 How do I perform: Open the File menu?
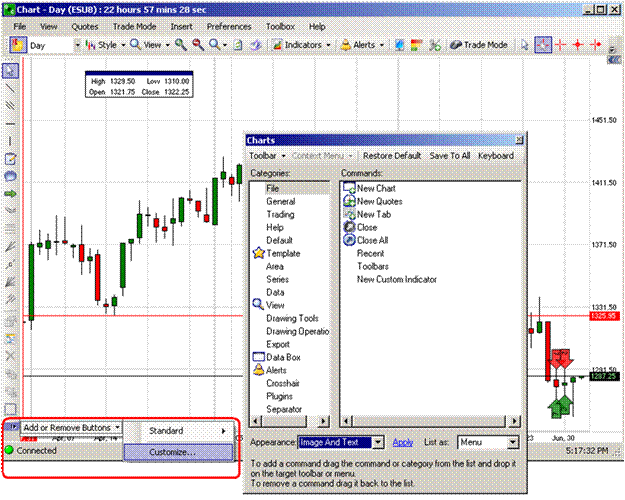pos(20,27)
